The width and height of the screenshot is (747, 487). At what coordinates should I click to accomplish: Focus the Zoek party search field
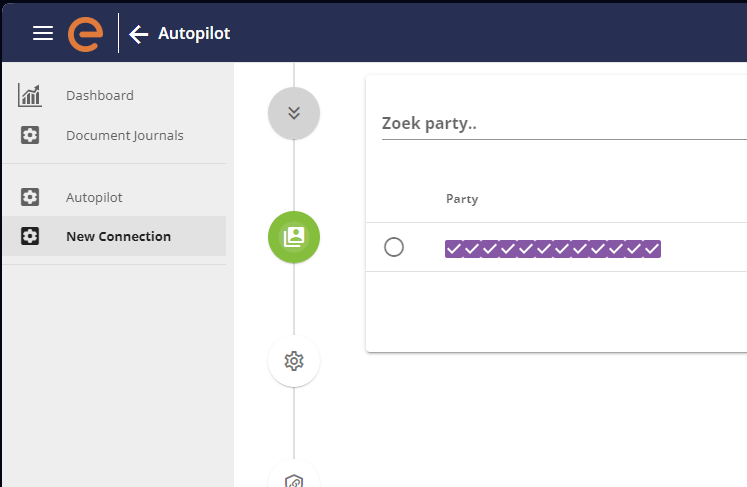point(564,123)
